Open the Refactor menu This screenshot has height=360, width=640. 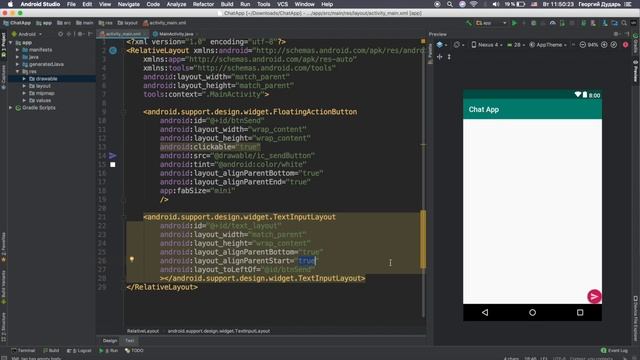[203, 4]
